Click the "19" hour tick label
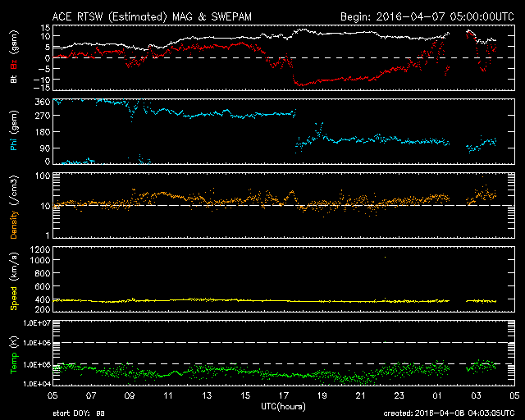The height and width of the screenshot is (420, 525). click(322, 395)
